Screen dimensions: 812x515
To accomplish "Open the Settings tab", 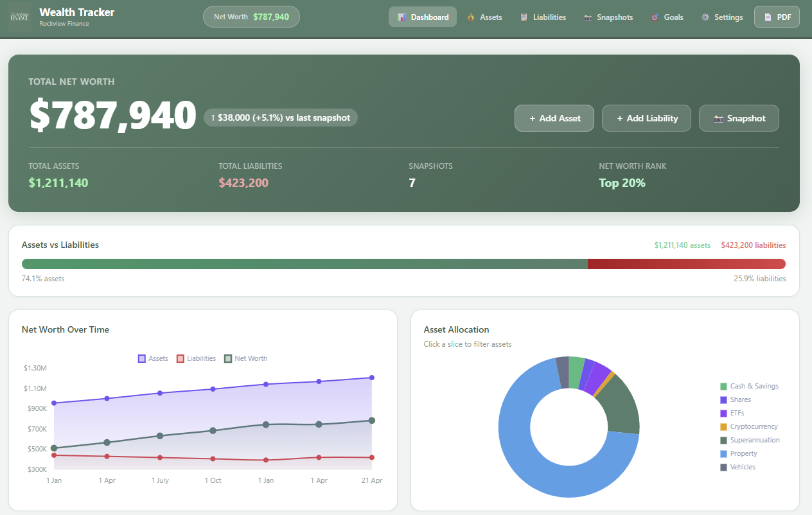I will [x=722, y=17].
